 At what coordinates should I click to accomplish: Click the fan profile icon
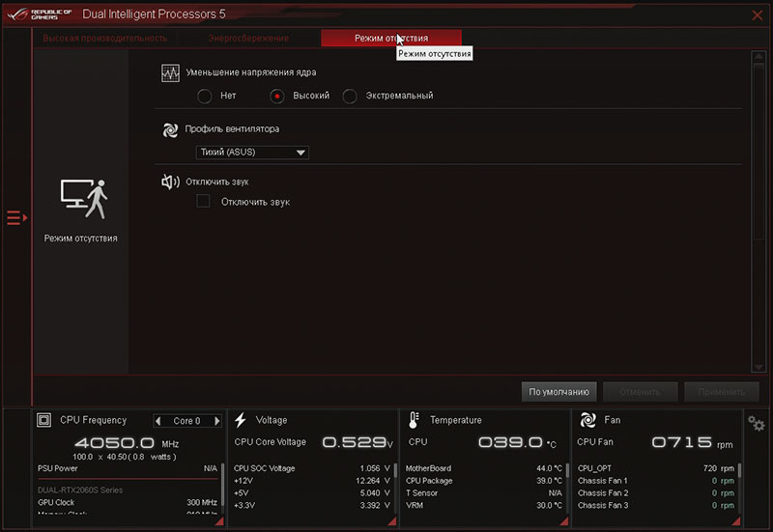170,130
